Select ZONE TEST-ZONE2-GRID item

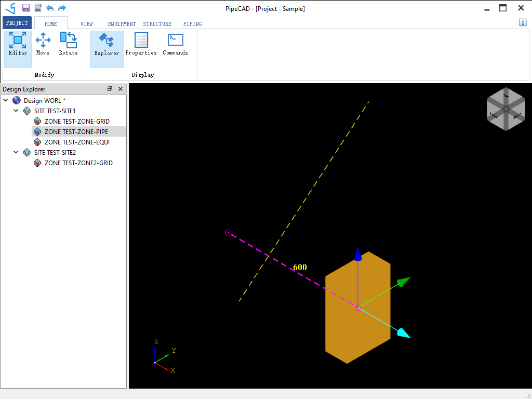click(78, 163)
